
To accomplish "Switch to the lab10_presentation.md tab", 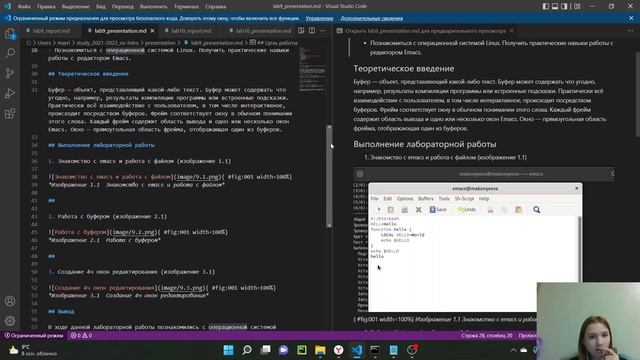I will [260, 31].
